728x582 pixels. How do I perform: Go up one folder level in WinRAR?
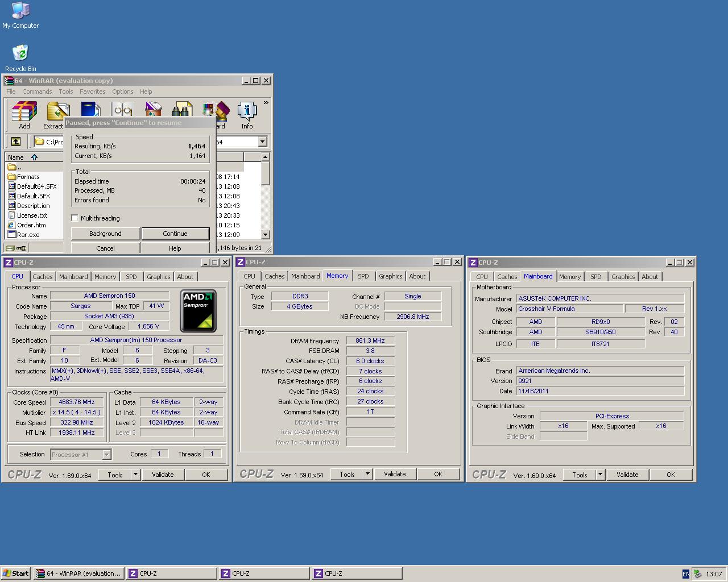16,142
